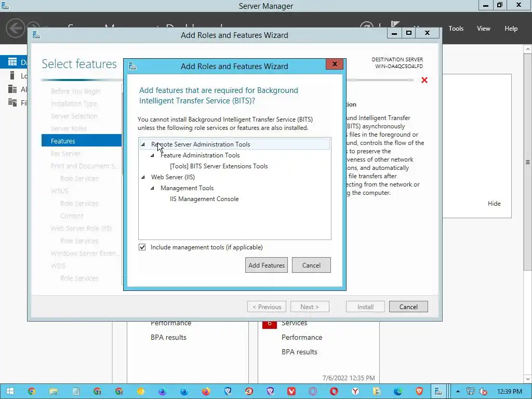Click the red X next to progress bar
The width and height of the screenshot is (532, 399).
point(424,80)
